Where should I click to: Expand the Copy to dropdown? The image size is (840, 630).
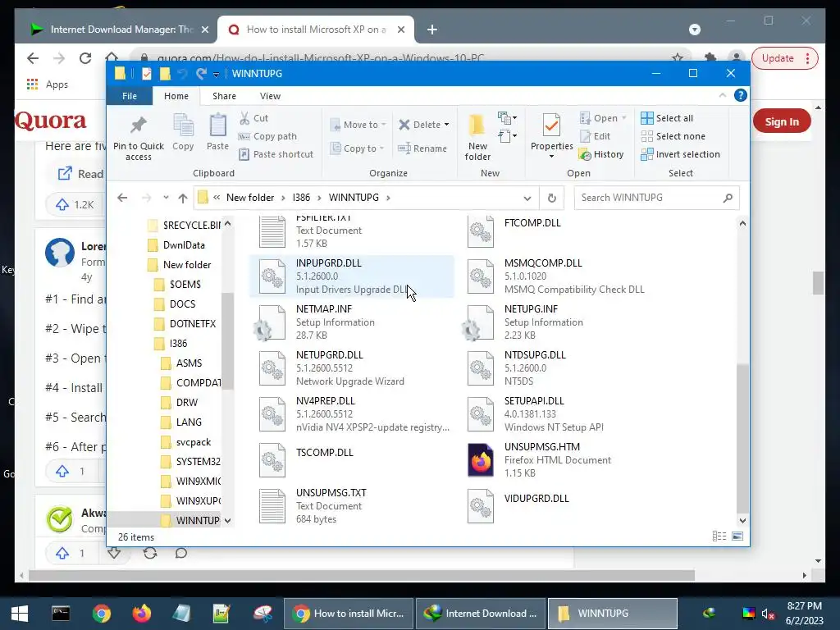[381, 148]
